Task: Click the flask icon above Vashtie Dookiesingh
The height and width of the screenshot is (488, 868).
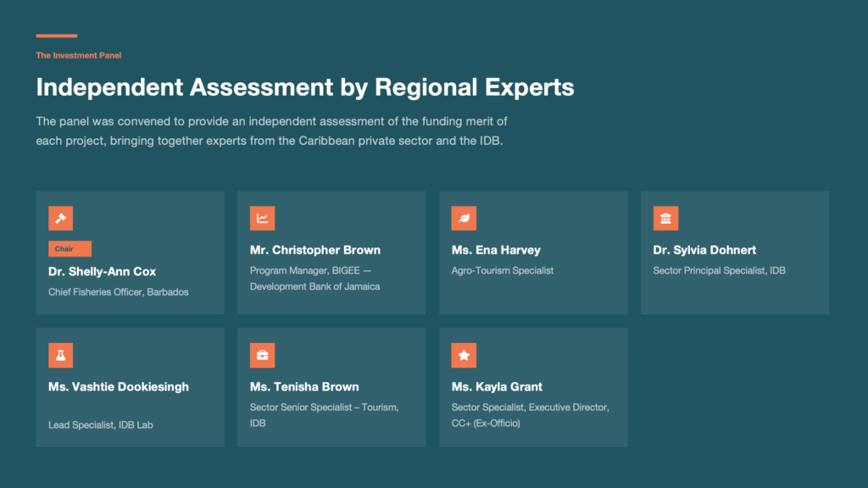Action: [x=60, y=356]
